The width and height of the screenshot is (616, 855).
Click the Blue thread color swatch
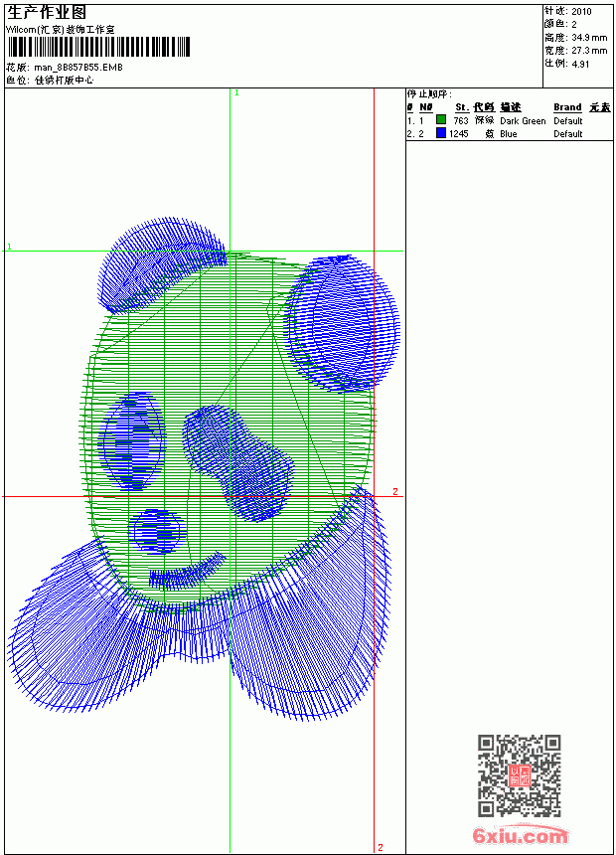coord(441,133)
